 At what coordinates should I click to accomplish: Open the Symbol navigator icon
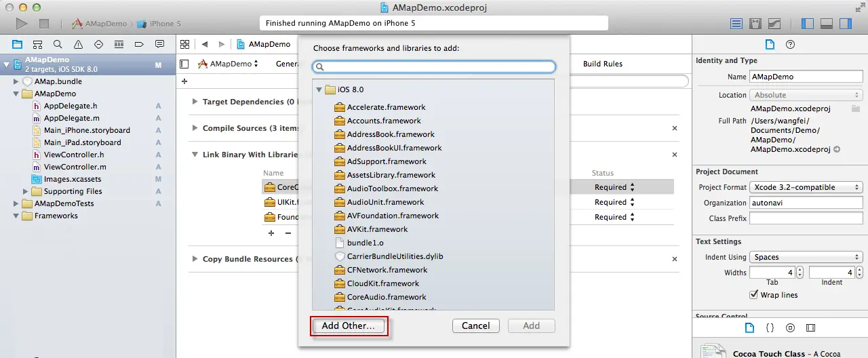click(38, 44)
